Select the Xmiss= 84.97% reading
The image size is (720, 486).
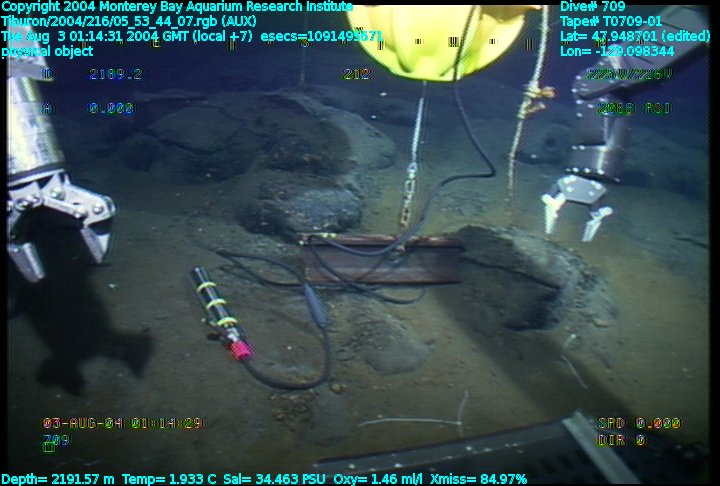[476, 478]
